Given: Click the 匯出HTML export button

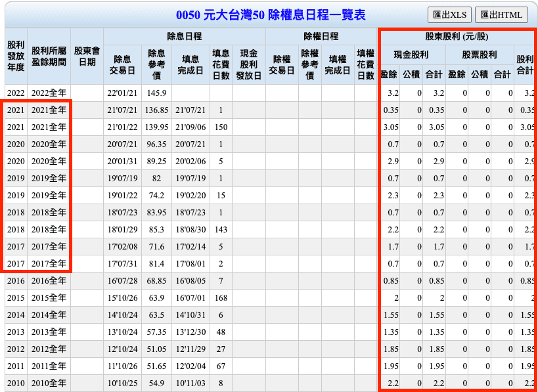Looking at the screenshot, I should 501,14.
